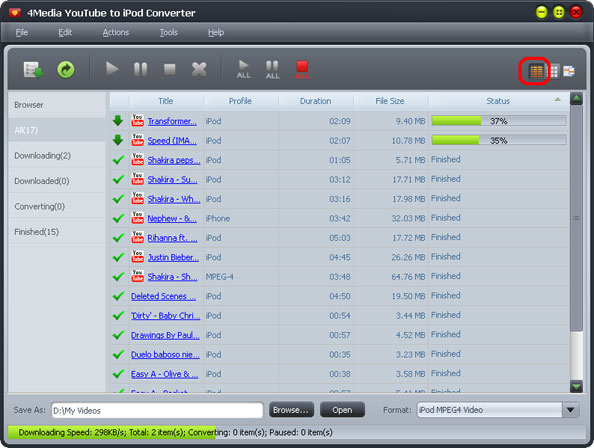Click green checkmark on Justin Bieber row
This screenshot has width=594, height=448.
(118, 257)
